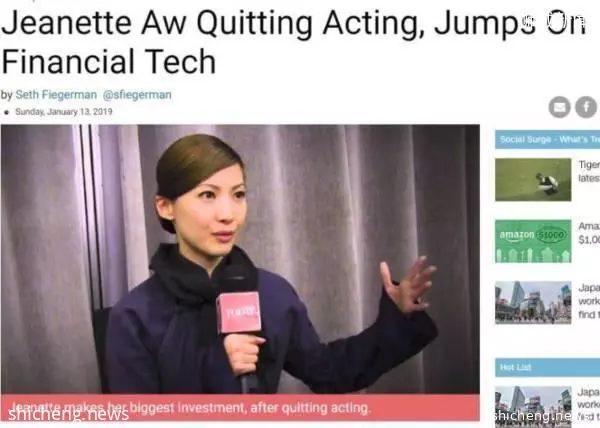This screenshot has height=428, width=600.
Task: Click the Sunday, January 13, 2019 date
Action: tap(64, 112)
